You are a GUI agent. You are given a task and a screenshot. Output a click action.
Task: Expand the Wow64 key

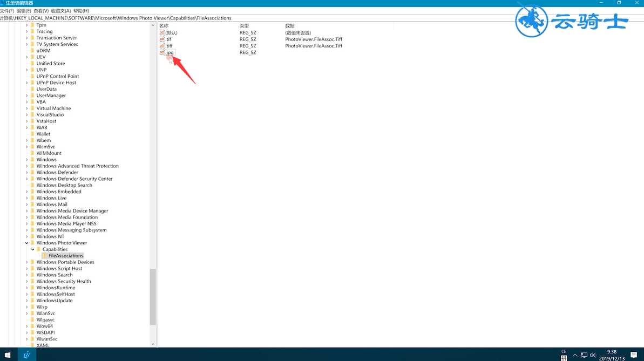(26, 326)
